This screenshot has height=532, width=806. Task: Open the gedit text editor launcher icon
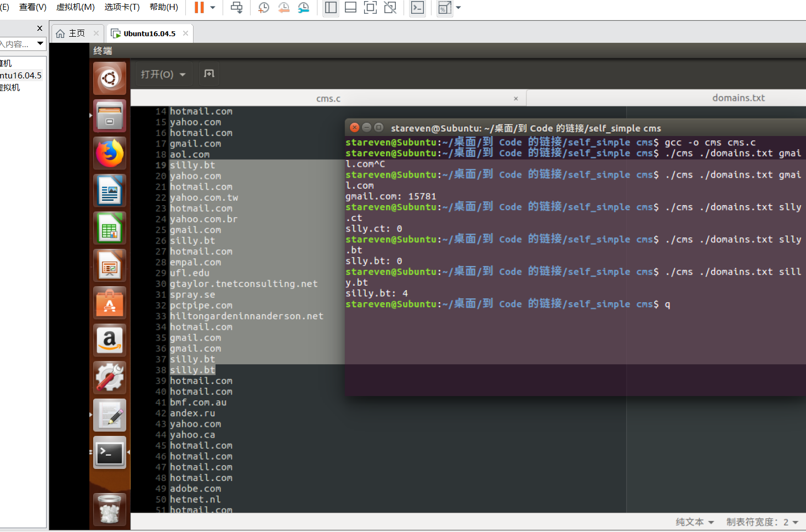coord(110,415)
